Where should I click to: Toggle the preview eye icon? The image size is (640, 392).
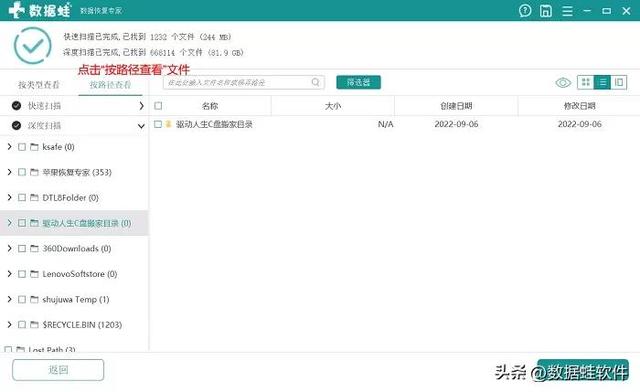(x=563, y=83)
